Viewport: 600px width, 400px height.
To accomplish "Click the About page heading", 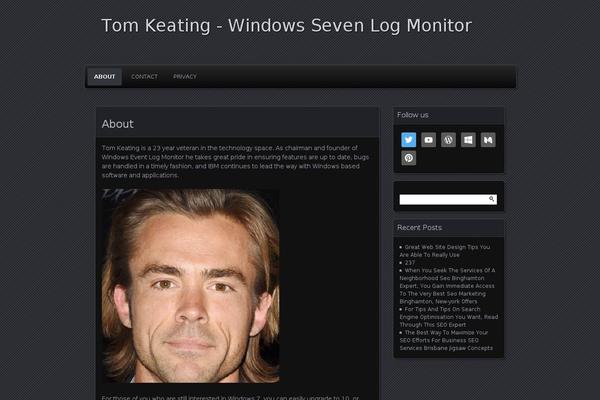I will click(x=117, y=124).
